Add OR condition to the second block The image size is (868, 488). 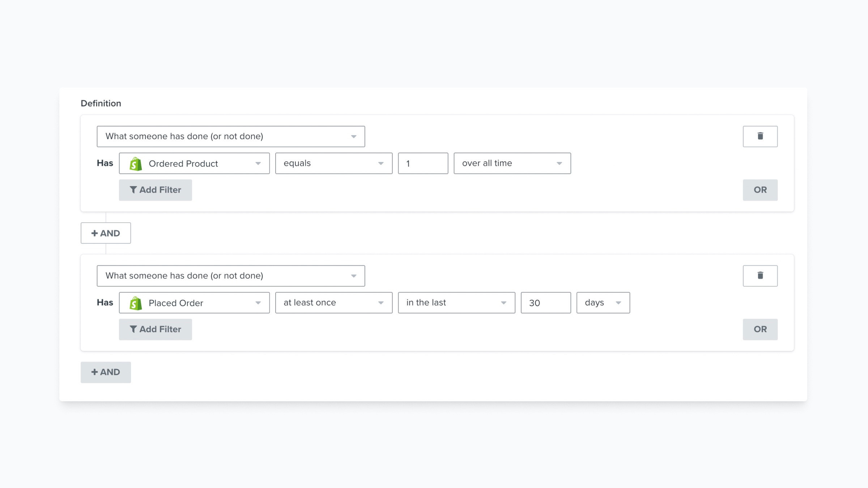click(x=760, y=329)
